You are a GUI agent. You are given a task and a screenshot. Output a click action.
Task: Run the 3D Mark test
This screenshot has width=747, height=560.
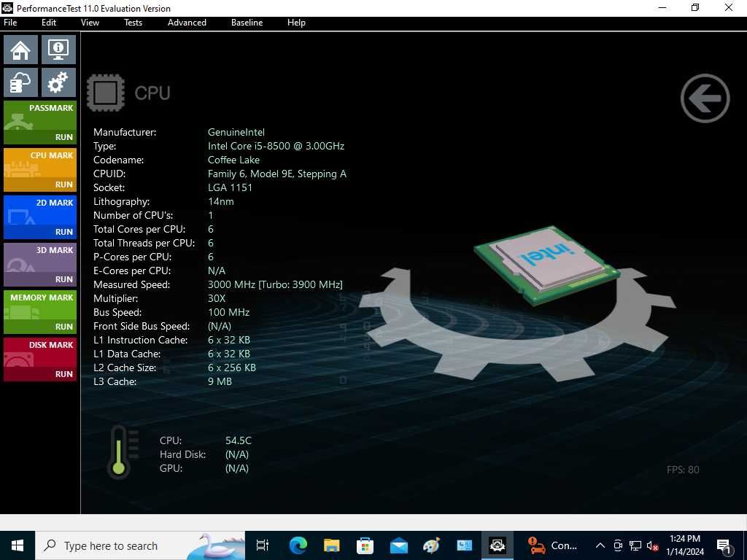point(40,265)
